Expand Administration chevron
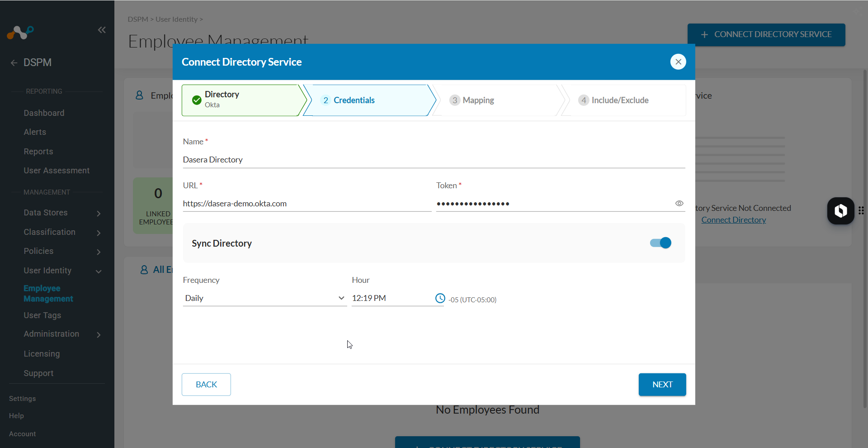This screenshot has width=868, height=448. click(x=99, y=334)
